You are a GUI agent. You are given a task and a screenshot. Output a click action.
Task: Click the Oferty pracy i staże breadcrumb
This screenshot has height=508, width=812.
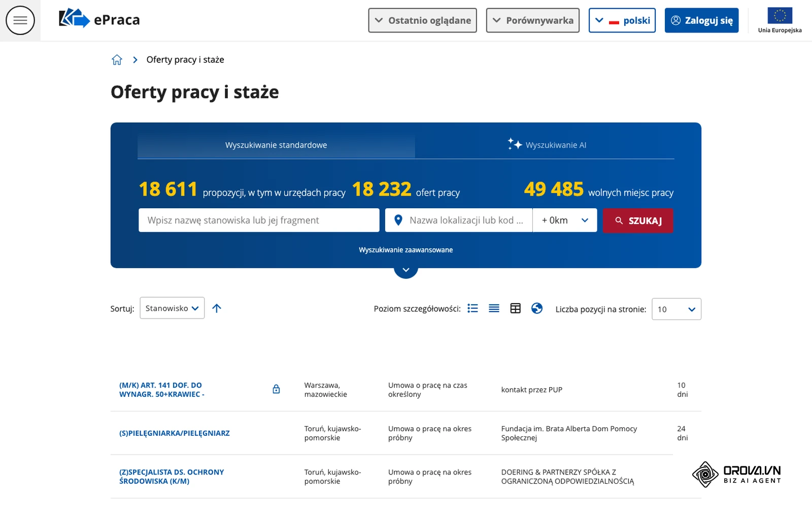tap(185, 60)
